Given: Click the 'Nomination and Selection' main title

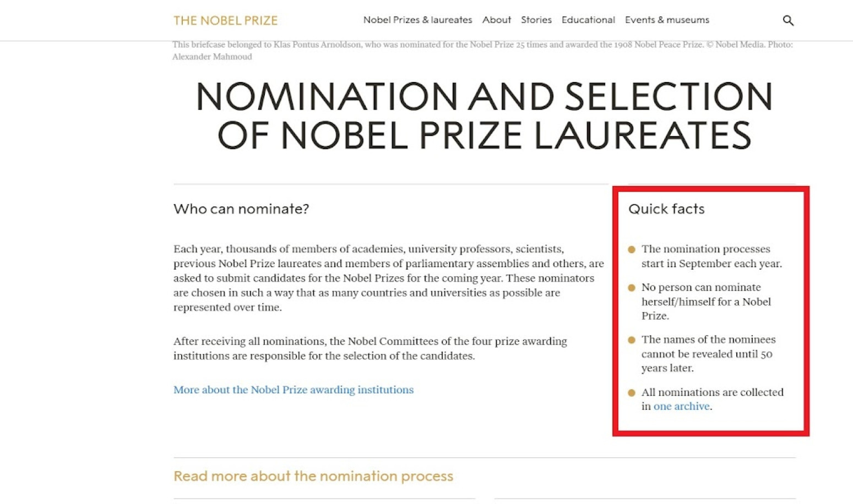Looking at the screenshot, I should click(x=484, y=116).
